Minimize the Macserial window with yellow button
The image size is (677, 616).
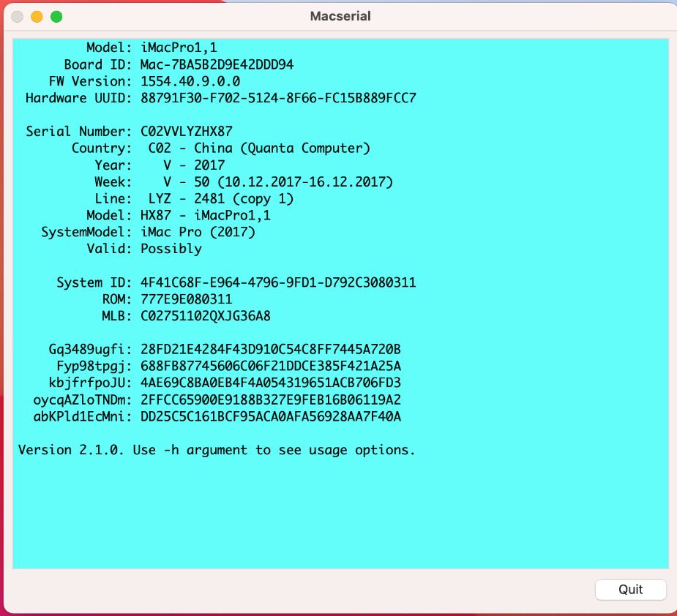(37, 17)
